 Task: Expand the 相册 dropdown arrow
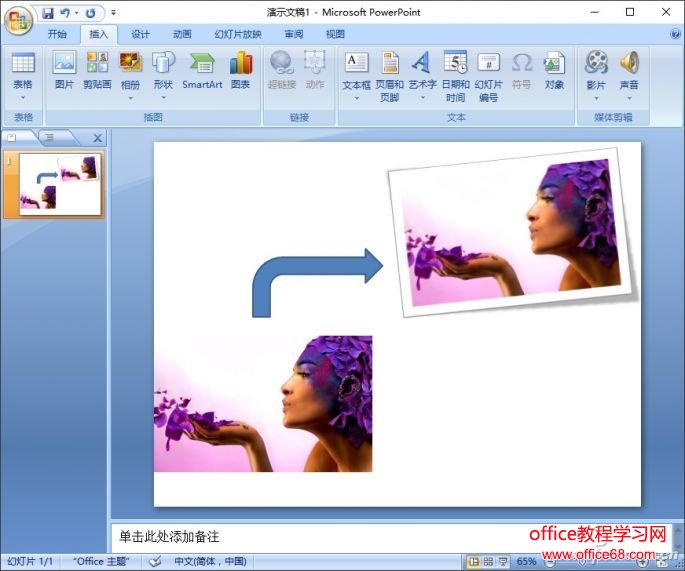pos(130,98)
